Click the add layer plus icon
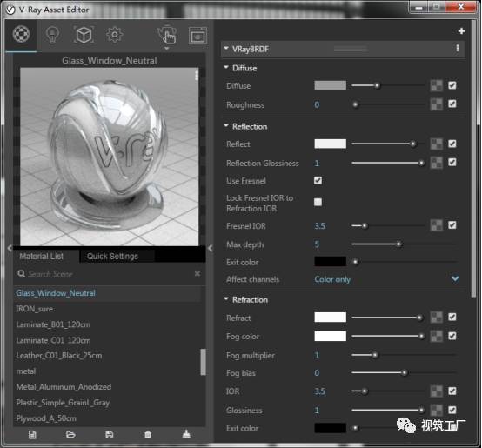The height and width of the screenshot is (448, 482). (x=461, y=31)
